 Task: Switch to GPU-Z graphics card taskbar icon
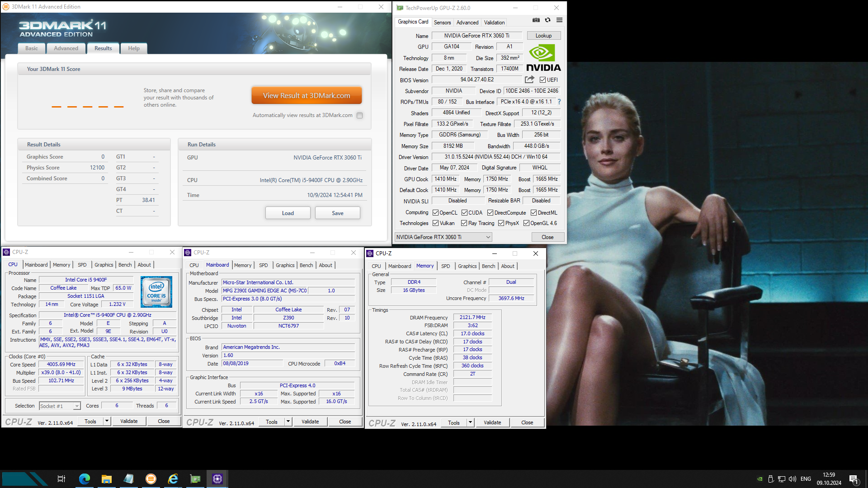point(195,479)
